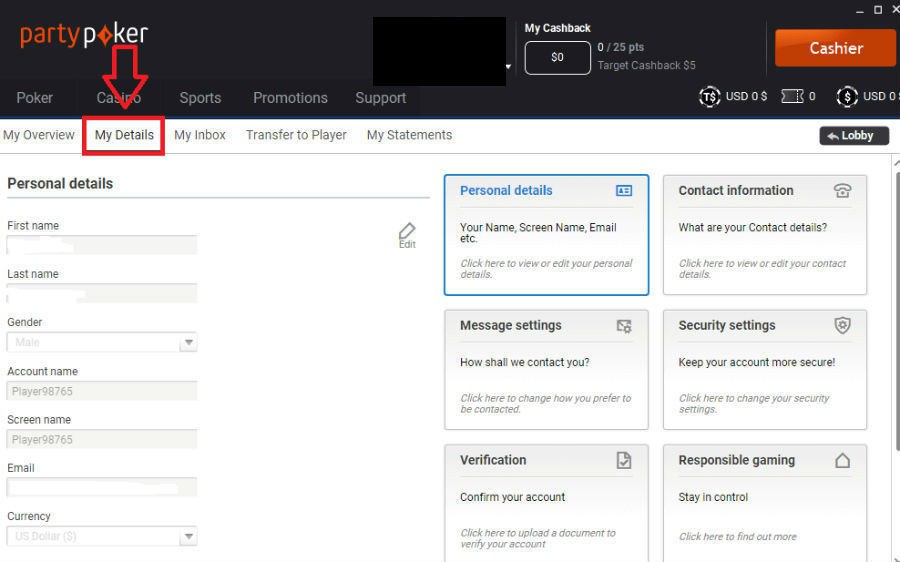The width and height of the screenshot is (900, 562).
Task: Click the Message settings icon
Action: tap(624, 326)
